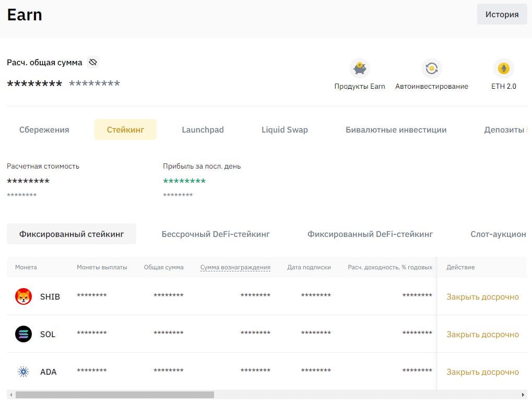Open Продукты Earn piggy bank icon
Screen dimensions: 532x405
(x=360, y=68)
